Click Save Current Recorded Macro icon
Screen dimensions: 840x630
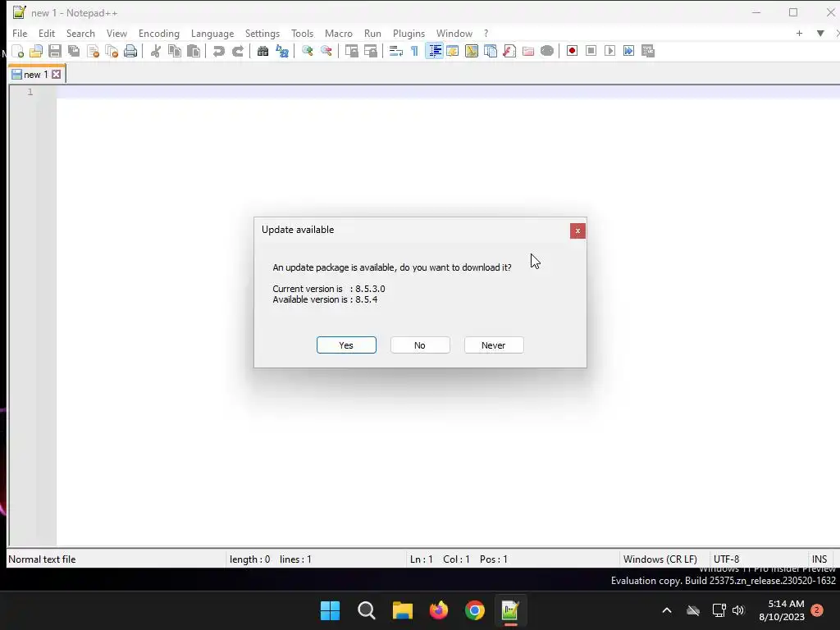[x=648, y=51]
